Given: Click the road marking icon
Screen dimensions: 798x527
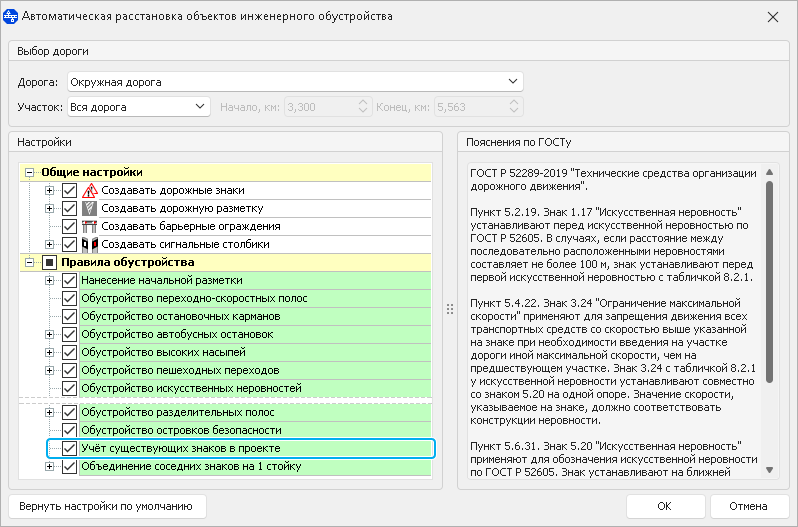Looking at the screenshot, I should pos(90,209).
